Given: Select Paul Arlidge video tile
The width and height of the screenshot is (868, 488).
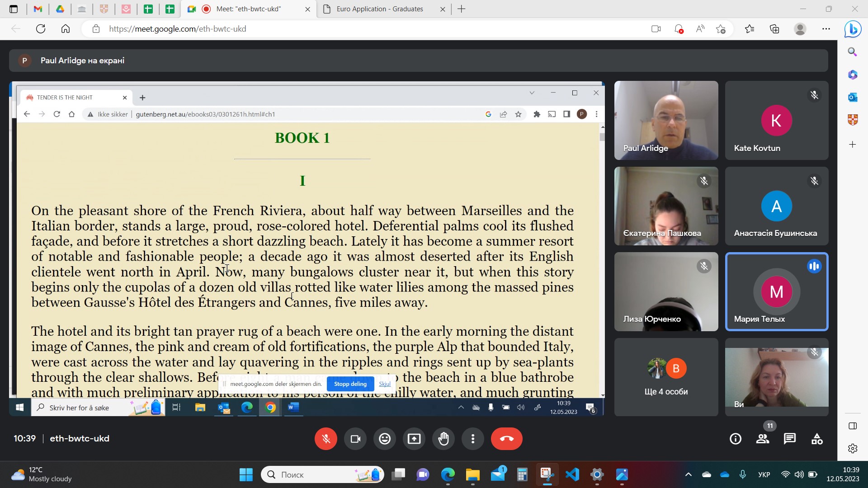Looking at the screenshot, I should coord(666,120).
